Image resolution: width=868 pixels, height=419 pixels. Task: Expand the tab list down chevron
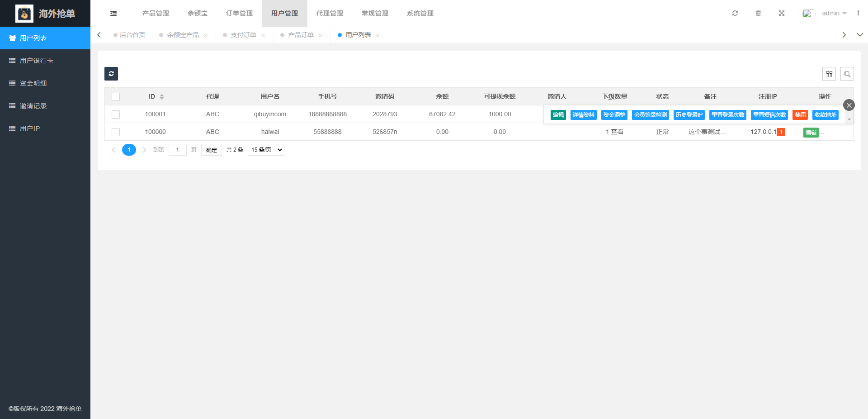pyautogui.click(x=859, y=35)
